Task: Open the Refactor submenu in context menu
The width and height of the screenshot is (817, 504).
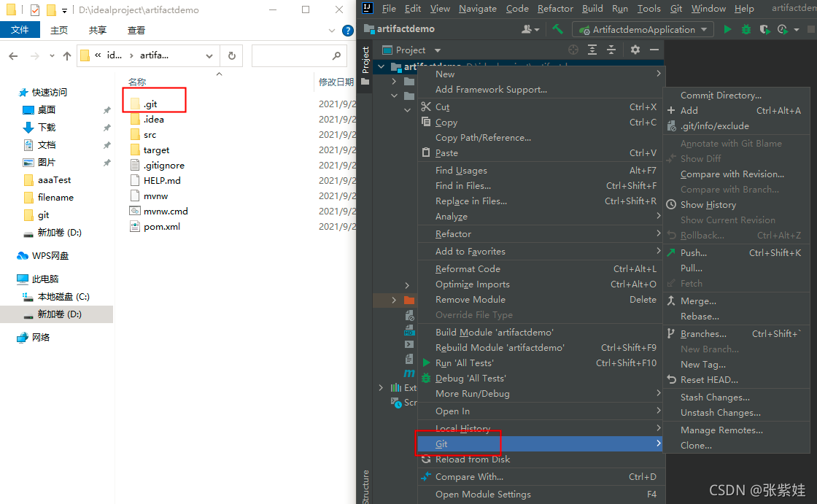Action: click(x=541, y=234)
